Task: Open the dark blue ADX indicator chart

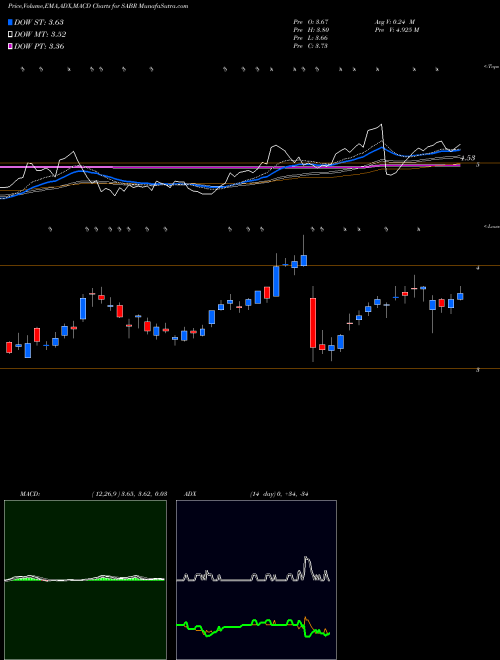Action: [x=256, y=580]
